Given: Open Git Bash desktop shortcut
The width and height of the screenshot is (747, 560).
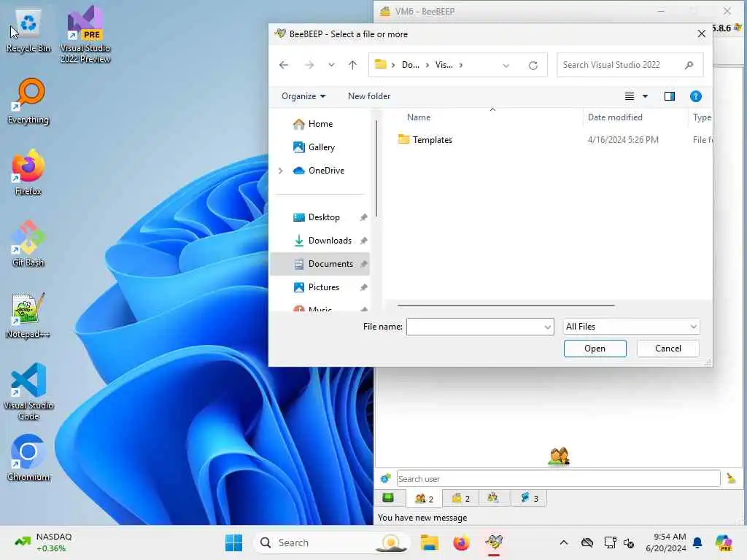Looking at the screenshot, I should pyautogui.click(x=28, y=244).
